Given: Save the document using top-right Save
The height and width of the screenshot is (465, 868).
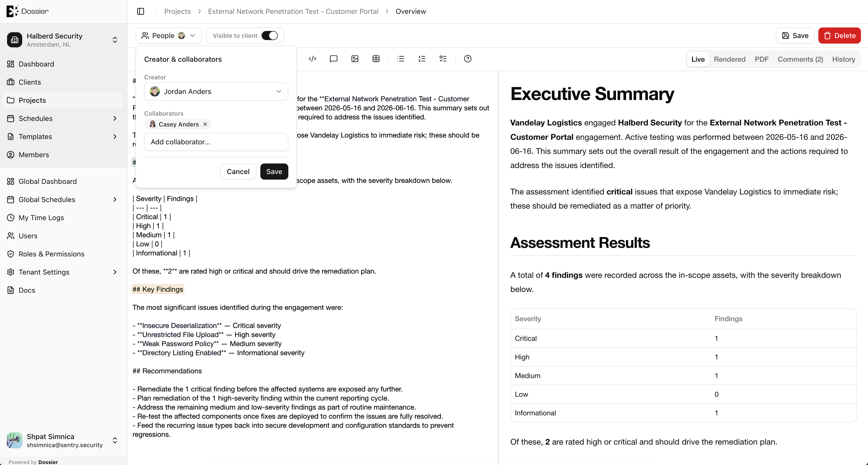Looking at the screenshot, I should click(795, 36).
